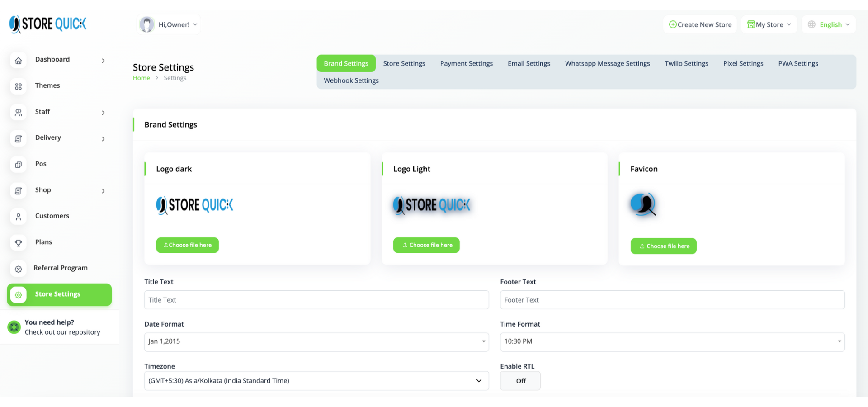Click the Dashboard home icon in sidebar
The width and height of the screenshot is (868, 407).
pos(19,61)
